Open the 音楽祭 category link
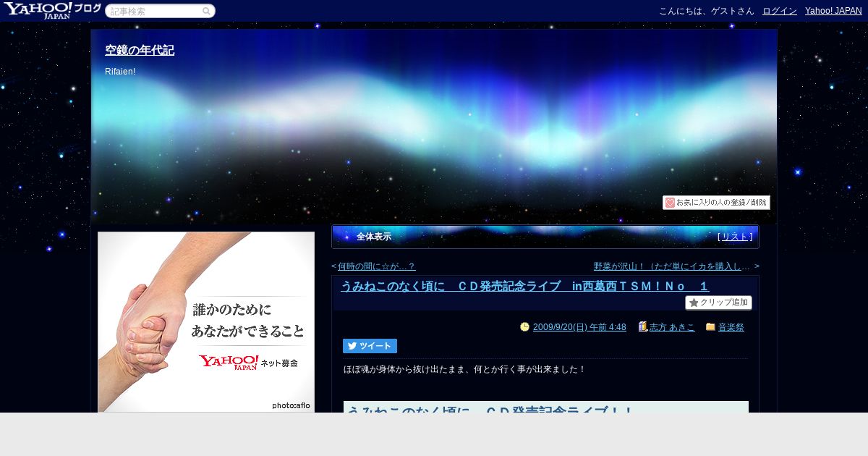 731,327
